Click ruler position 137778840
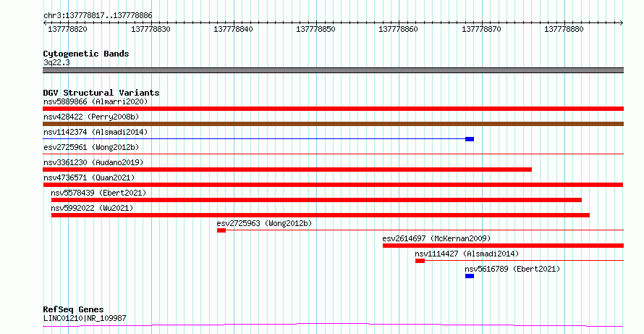Viewport: 644px width, 334px height. (233, 29)
